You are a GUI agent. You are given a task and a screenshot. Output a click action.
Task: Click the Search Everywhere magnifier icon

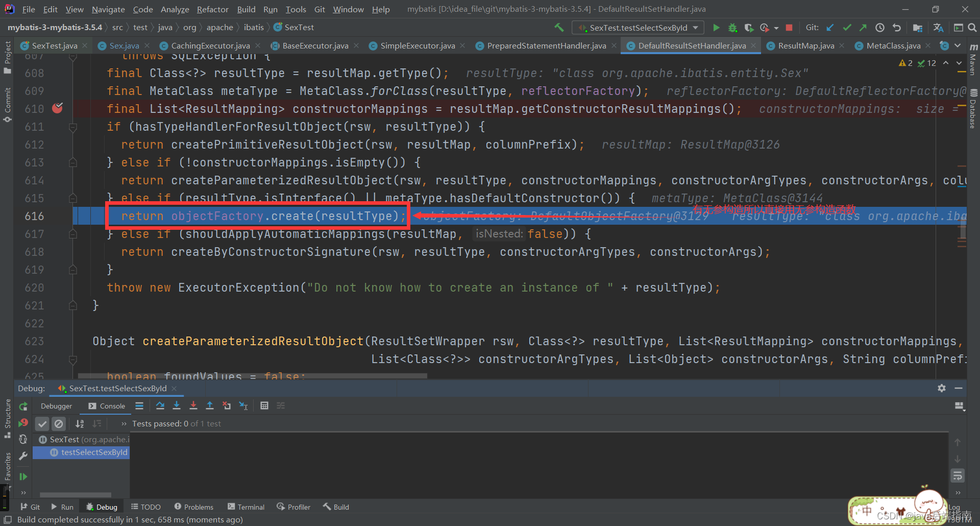pyautogui.click(x=972, y=28)
